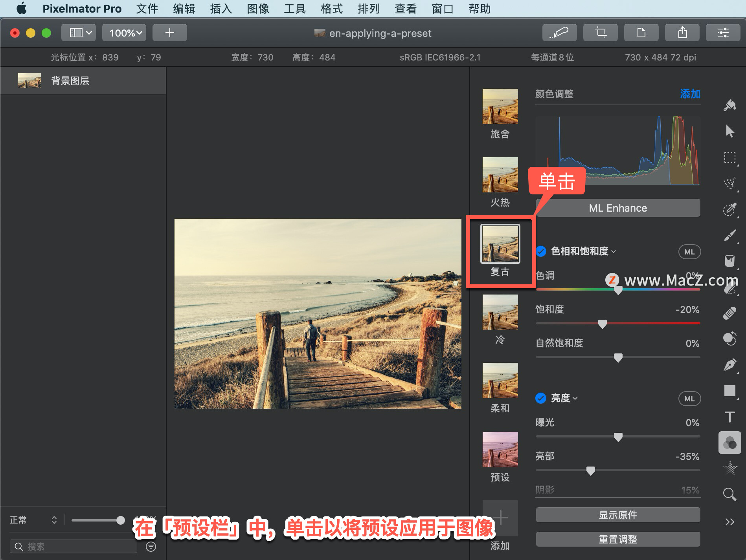Click the plus Add toolbar button
The image size is (746, 560).
169,33
